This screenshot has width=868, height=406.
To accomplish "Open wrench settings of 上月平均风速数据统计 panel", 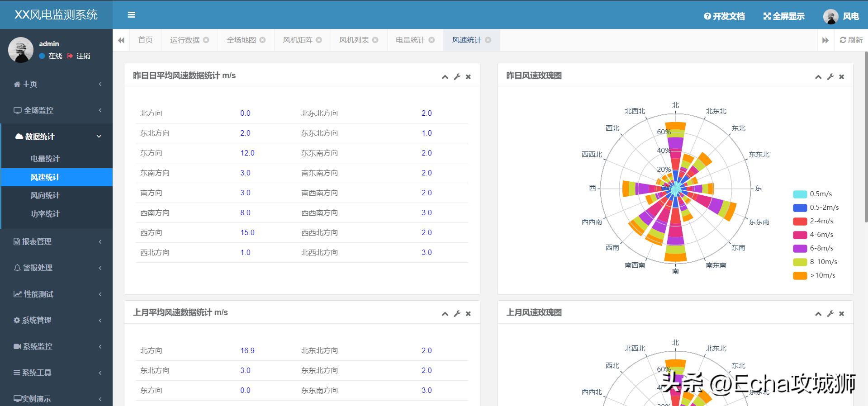I will coord(457,314).
